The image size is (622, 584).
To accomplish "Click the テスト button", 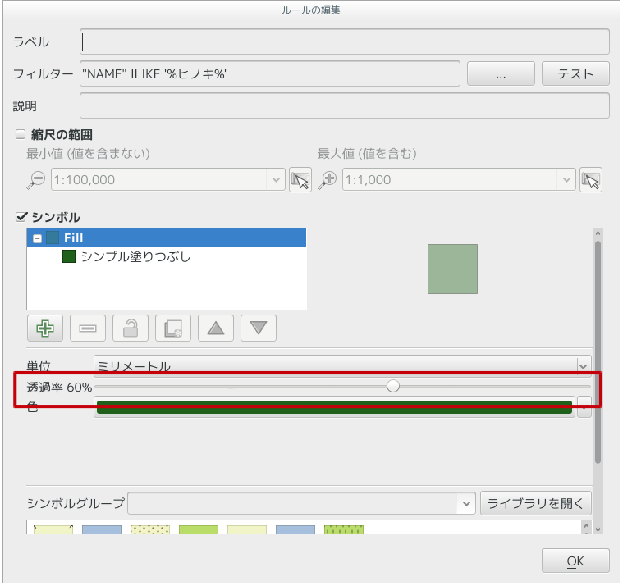I will point(576,73).
